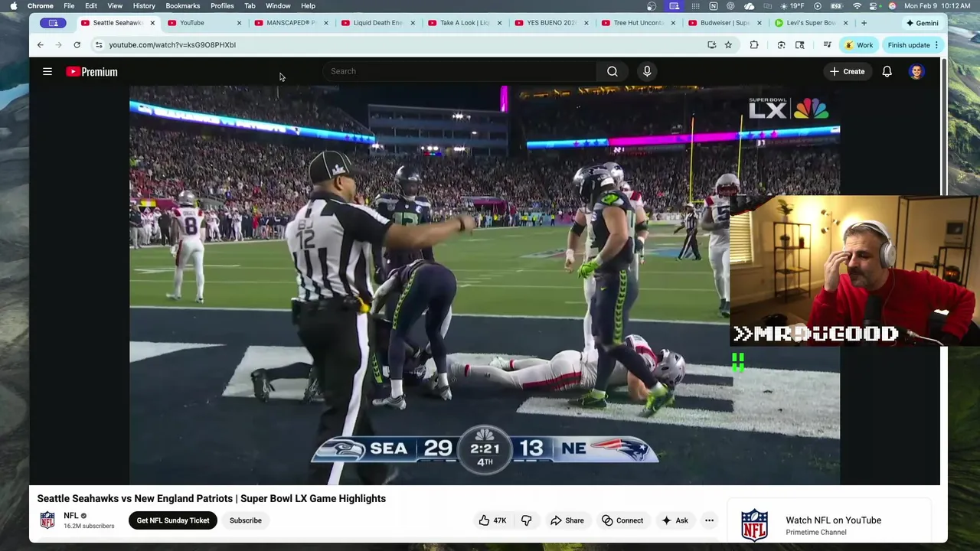Open the File menu
This screenshot has height=551, width=980.
coord(69,6)
